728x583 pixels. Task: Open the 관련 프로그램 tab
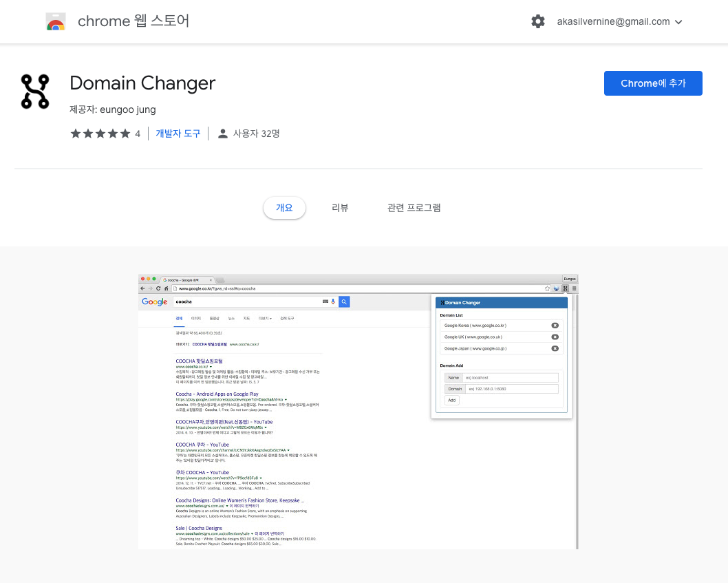[414, 208]
